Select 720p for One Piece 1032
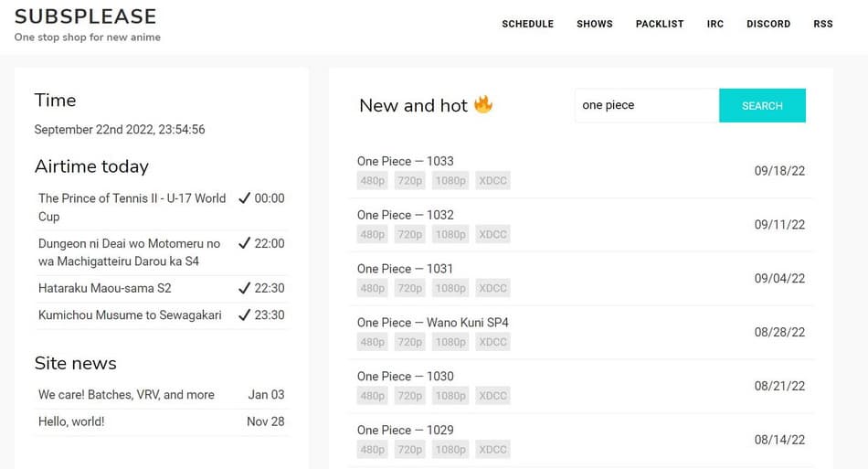This screenshot has width=868, height=469. (410, 235)
